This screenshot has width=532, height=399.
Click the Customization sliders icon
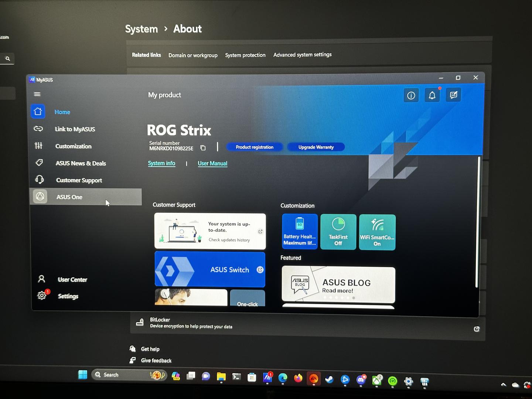[x=38, y=146]
